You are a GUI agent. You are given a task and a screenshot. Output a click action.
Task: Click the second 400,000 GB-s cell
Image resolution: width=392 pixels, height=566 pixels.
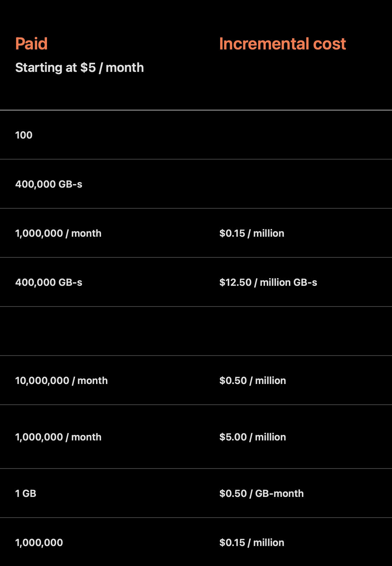pyautogui.click(x=49, y=282)
